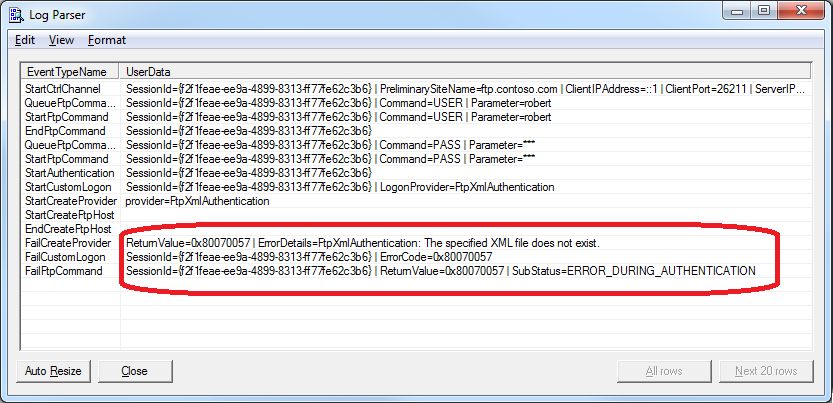This screenshot has width=833, height=403.
Task: Click the UserData column header
Action: pyautogui.click(x=147, y=72)
